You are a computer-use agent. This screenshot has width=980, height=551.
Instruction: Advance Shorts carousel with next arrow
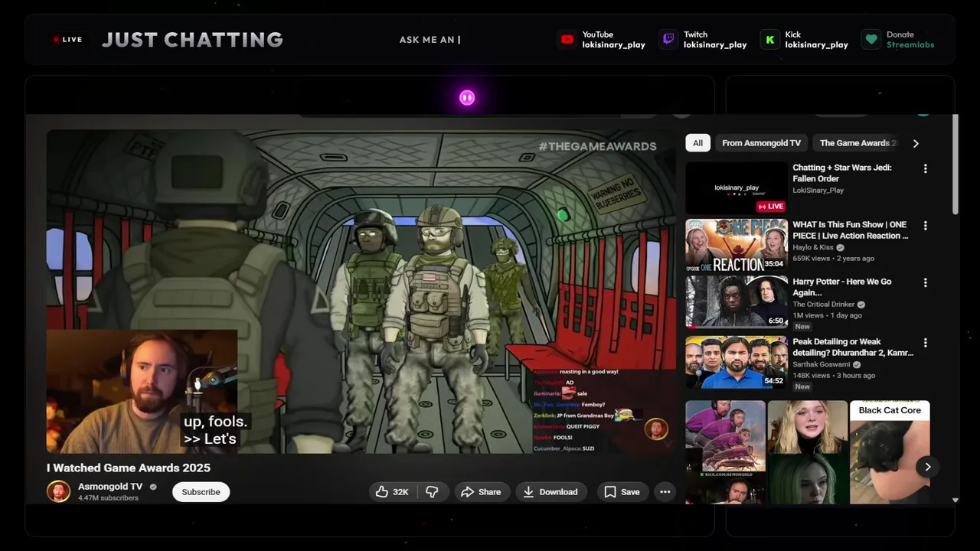pyautogui.click(x=927, y=467)
